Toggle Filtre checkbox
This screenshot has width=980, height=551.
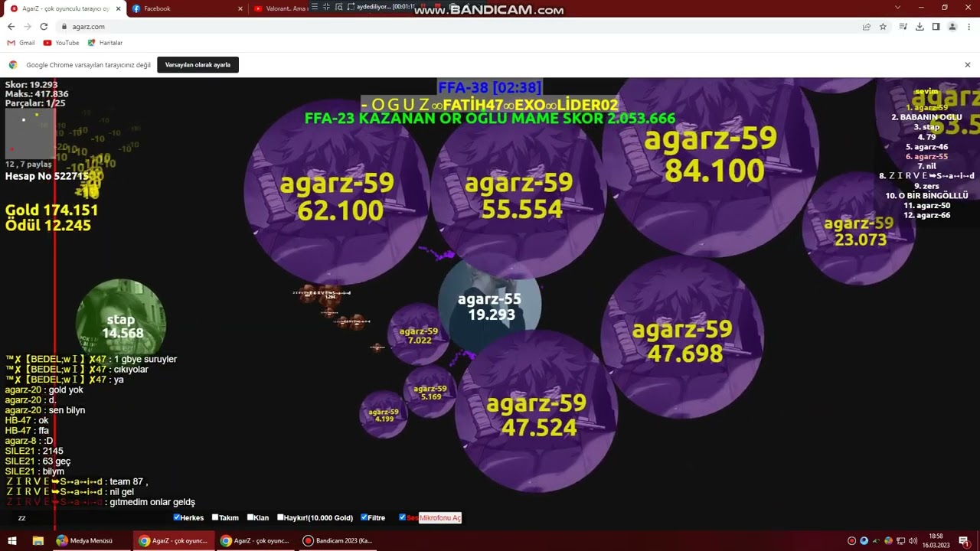(x=364, y=517)
